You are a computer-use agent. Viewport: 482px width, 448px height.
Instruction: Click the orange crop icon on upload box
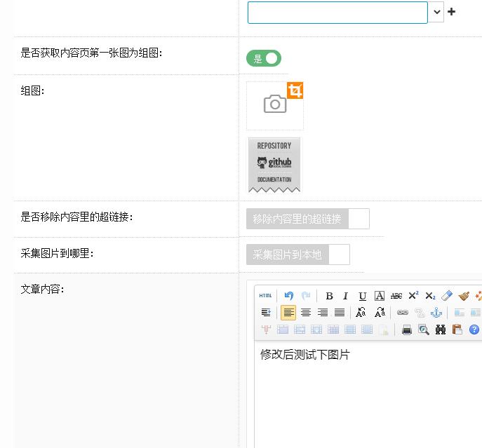tap(295, 90)
